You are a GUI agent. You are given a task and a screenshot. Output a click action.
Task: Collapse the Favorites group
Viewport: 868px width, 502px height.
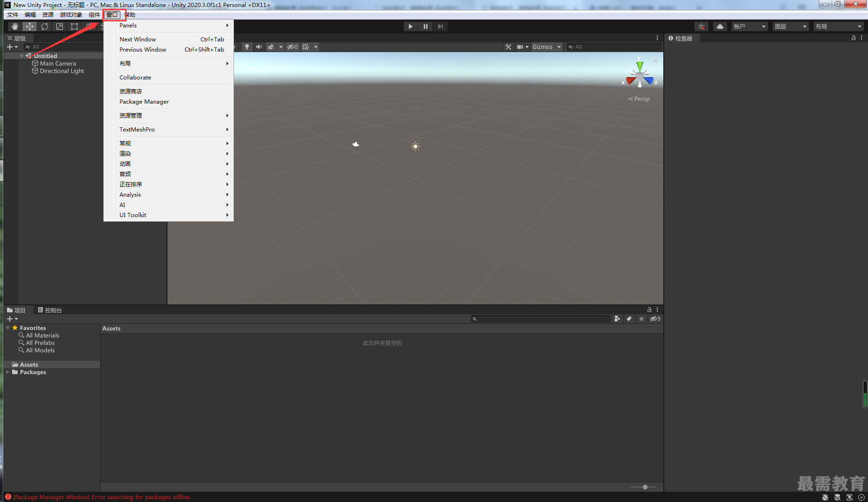tap(8, 328)
